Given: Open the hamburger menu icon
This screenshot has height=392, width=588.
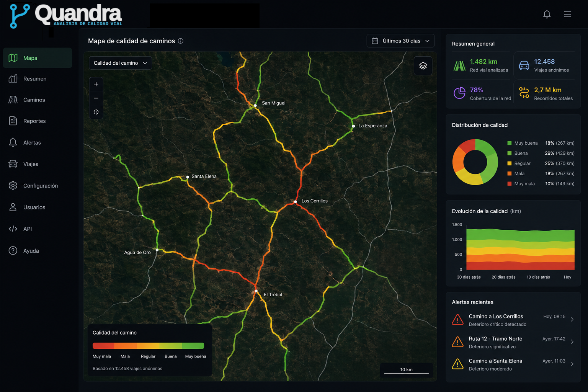Looking at the screenshot, I should click(567, 14).
